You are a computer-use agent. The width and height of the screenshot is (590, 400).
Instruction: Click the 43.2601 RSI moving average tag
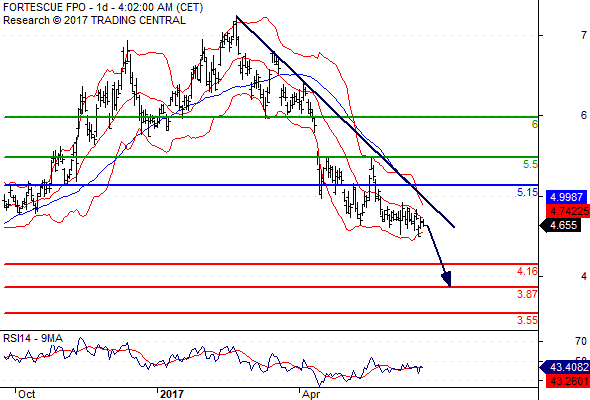click(x=568, y=381)
